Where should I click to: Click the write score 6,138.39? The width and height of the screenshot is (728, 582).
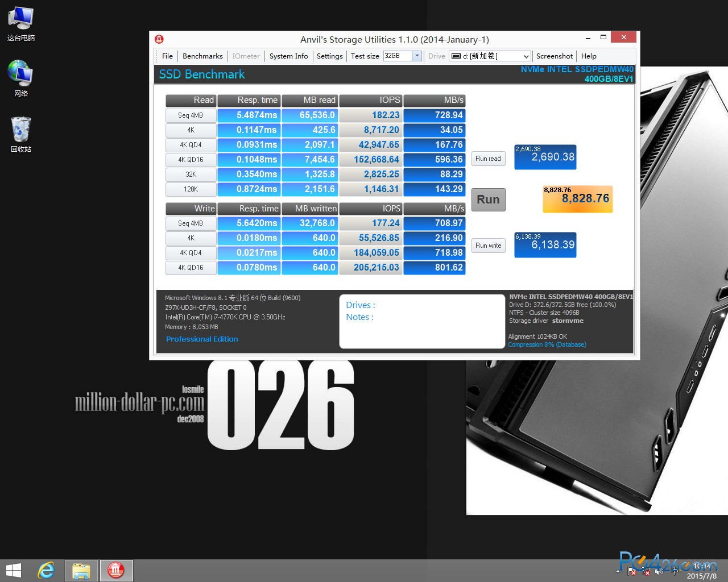(545, 245)
